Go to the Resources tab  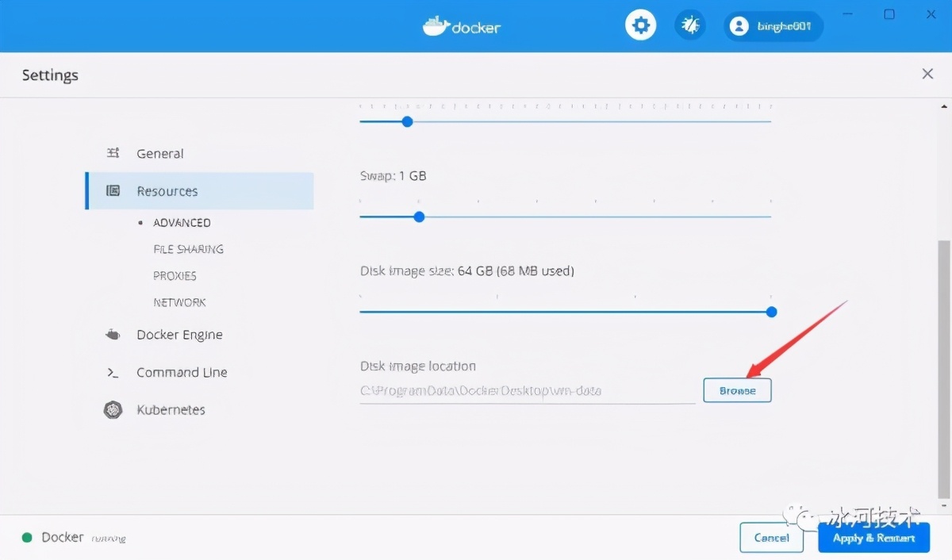click(167, 190)
